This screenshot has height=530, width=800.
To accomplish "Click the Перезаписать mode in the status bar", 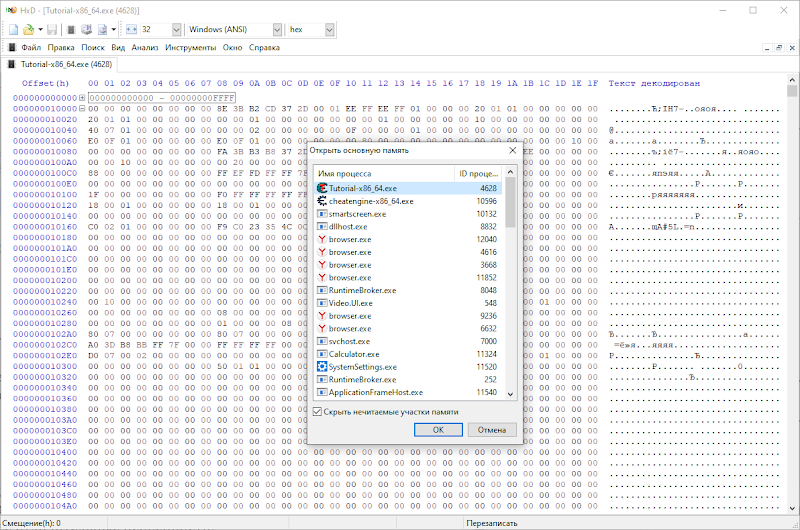I will (x=491, y=523).
